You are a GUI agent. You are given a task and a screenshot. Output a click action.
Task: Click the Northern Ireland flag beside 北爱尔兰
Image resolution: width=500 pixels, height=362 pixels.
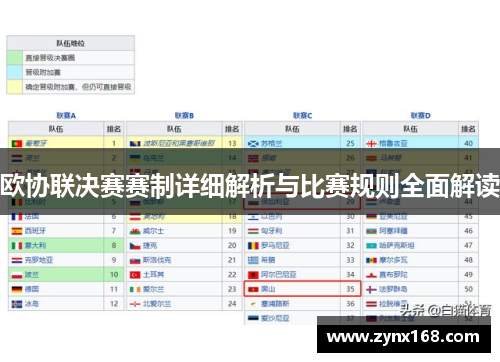tap(135, 304)
